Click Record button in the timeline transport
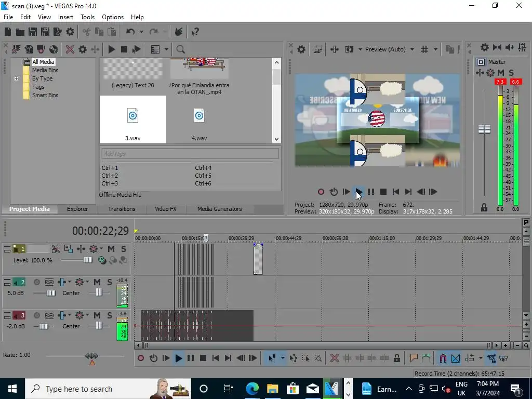 tap(141, 358)
